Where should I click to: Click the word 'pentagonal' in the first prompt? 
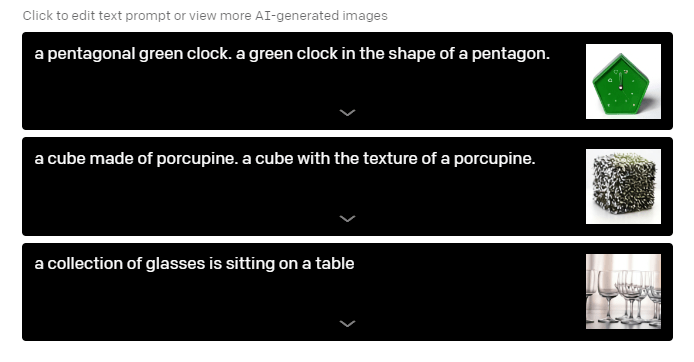(x=91, y=54)
